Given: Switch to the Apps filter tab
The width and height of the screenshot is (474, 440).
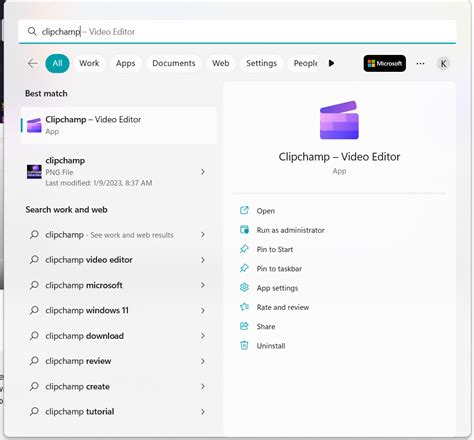Looking at the screenshot, I should 125,63.
